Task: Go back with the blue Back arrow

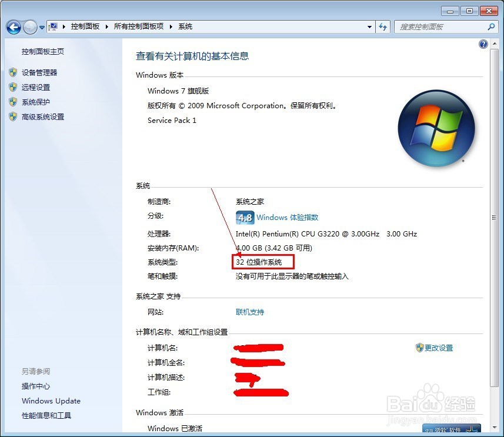Action: click(x=14, y=27)
